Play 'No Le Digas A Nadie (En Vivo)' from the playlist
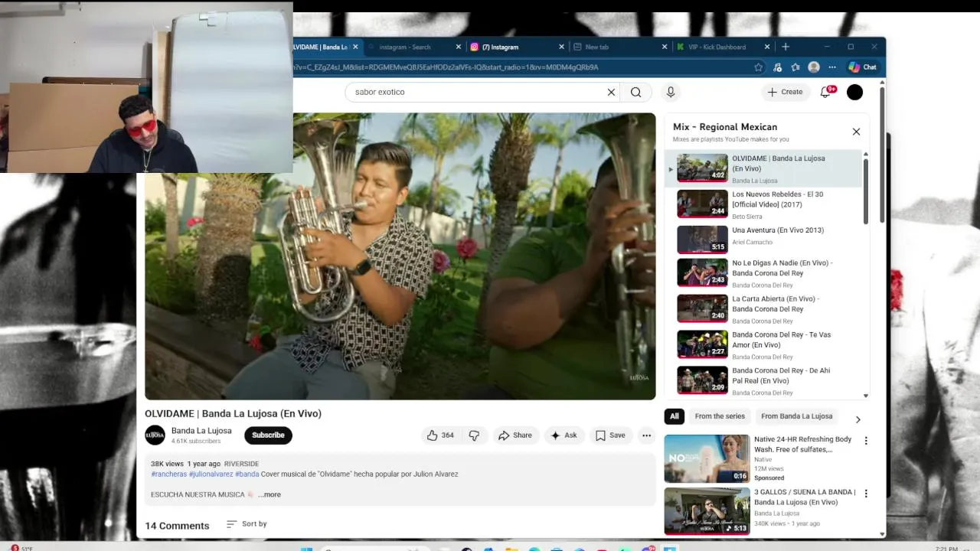 766,273
